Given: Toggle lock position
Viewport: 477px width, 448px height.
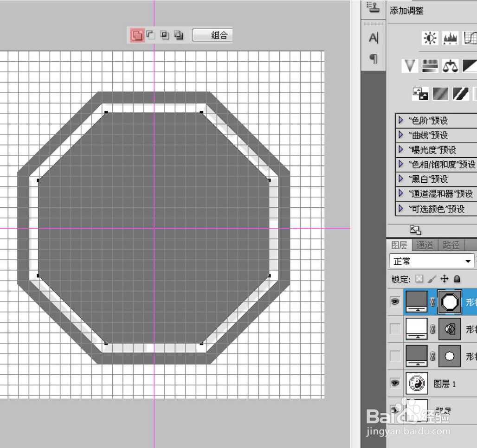Looking at the screenshot, I should pyautogui.click(x=445, y=279).
